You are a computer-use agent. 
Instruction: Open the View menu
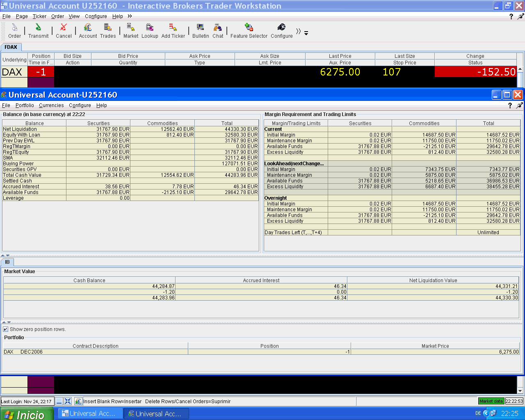pos(74,16)
